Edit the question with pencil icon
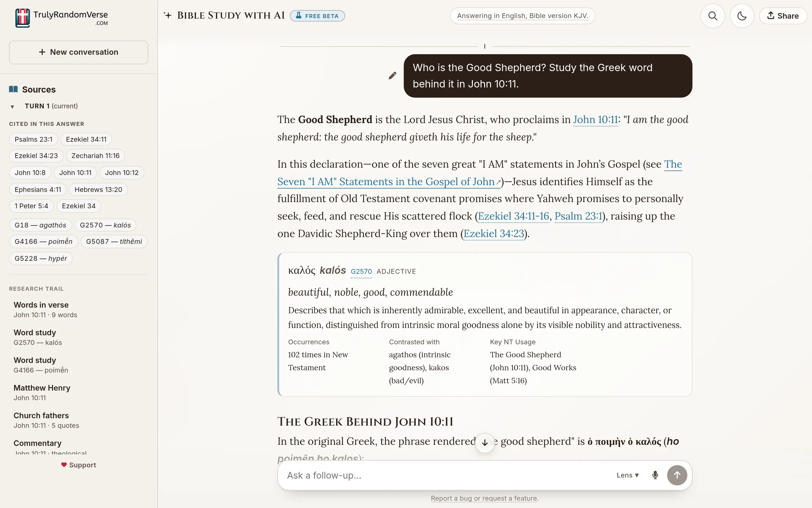 tap(392, 76)
